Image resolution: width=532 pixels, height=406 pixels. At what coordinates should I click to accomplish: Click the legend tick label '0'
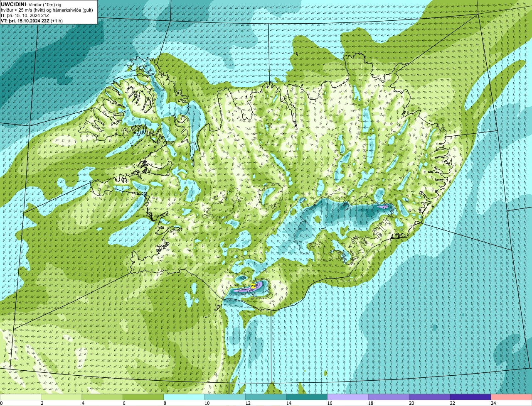coord(1,403)
